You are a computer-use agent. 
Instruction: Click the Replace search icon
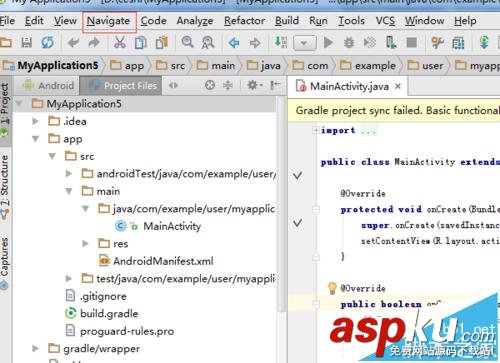coord(208,43)
